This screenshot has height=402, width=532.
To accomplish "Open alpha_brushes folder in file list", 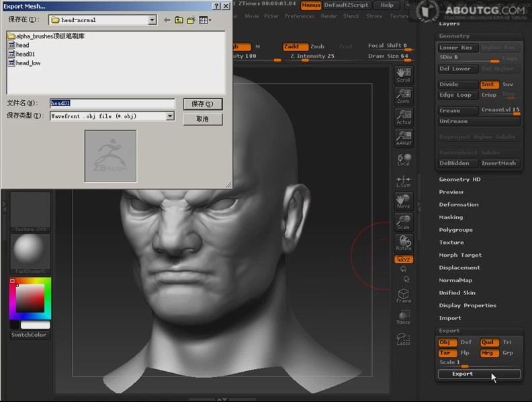I will pos(46,36).
